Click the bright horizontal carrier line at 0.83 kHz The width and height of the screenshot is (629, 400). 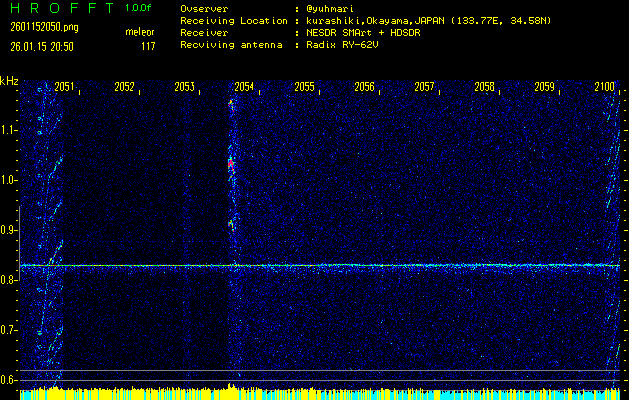320,265
